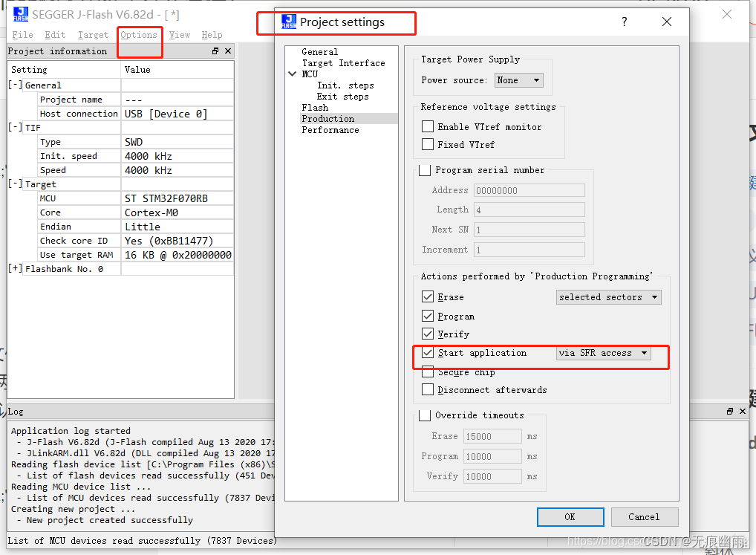756x555 pixels.
Task: Undock the Project information panel
Action: [215, 51]
